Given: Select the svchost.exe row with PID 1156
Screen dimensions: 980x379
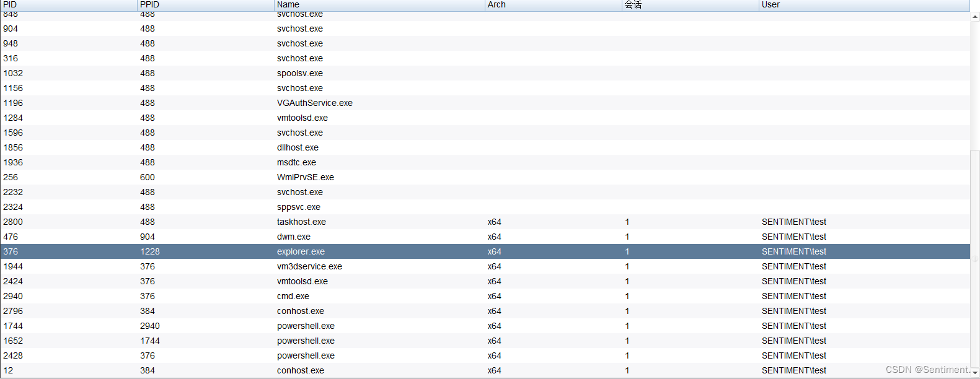Looking at the screenshot, I should 485,88.
